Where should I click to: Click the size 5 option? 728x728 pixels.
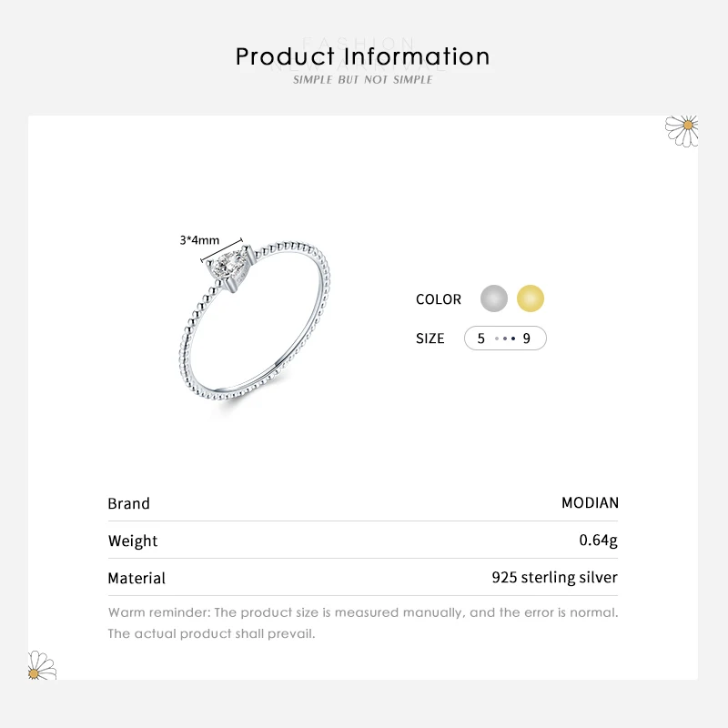click(x=480, y=339)
